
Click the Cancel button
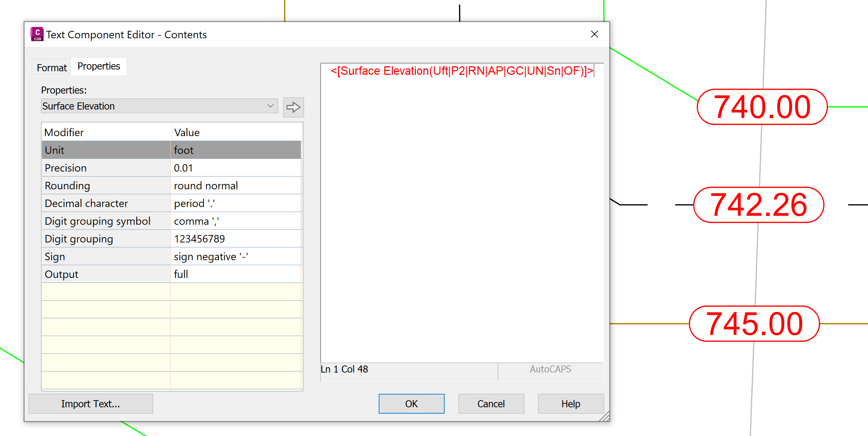coord(491,403)
